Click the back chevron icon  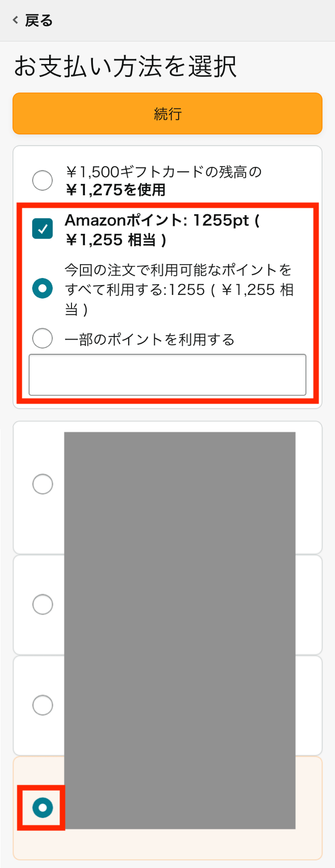(14, 20)
